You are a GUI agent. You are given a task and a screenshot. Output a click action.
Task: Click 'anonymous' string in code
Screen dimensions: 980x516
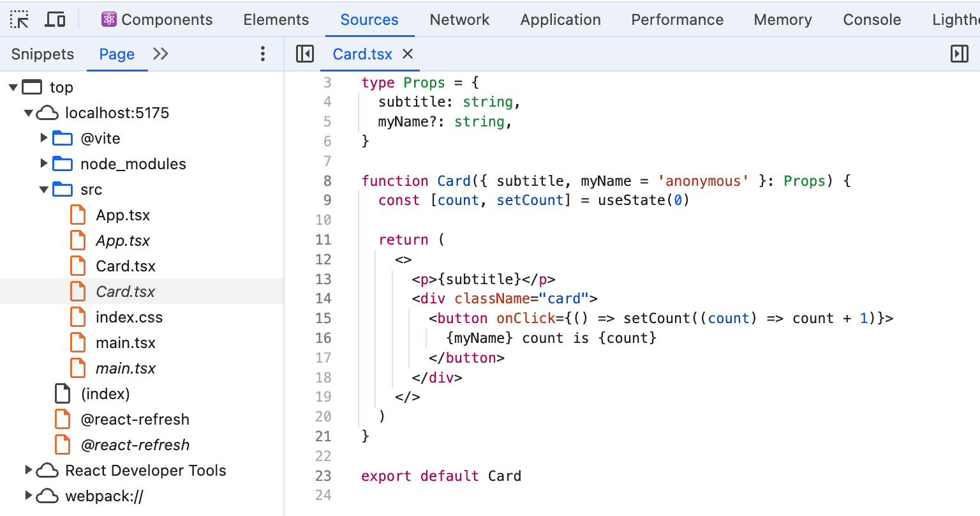pos(703,181)
